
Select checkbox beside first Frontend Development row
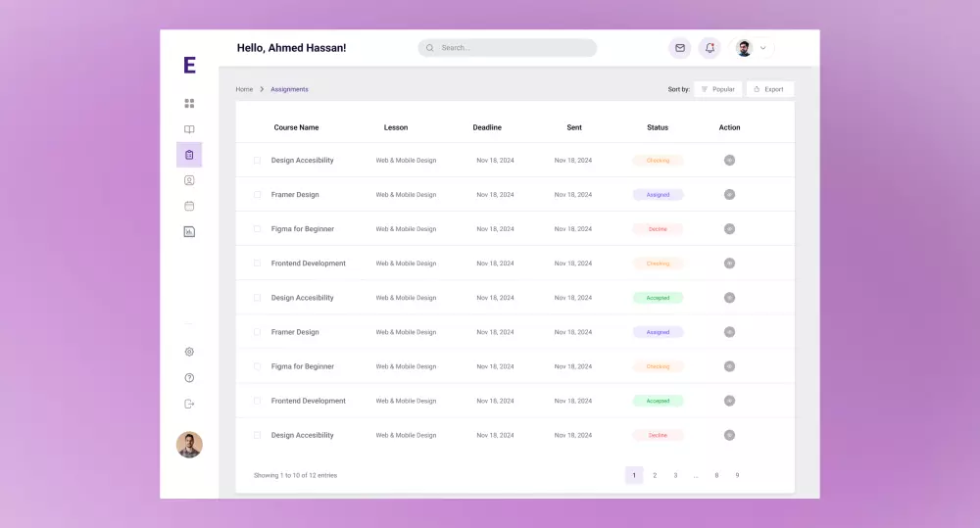tap(257, 264)
